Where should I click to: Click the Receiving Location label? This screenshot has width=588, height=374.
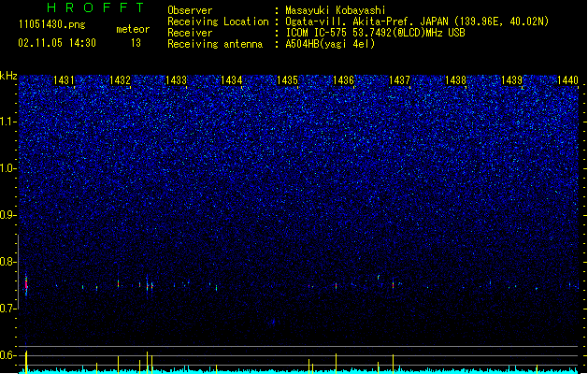[218, 22]
